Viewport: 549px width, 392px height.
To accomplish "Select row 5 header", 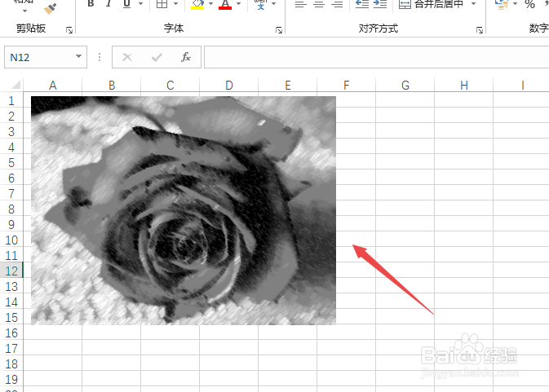I will [x=11, y=163].
